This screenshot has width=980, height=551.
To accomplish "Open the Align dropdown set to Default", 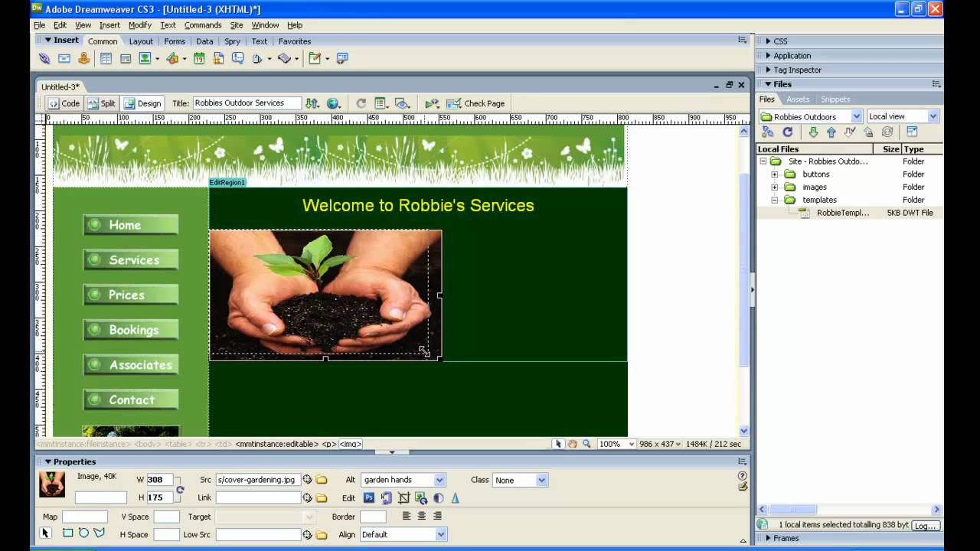I will pyautogui.click(x=401, y=534).
